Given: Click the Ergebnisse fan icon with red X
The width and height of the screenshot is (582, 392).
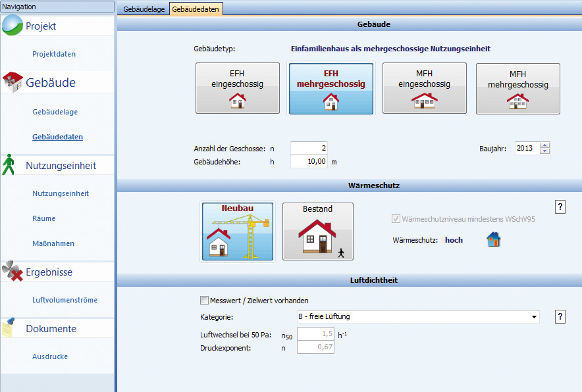Looking at the screenshot, I should click(x=13, y=271).
